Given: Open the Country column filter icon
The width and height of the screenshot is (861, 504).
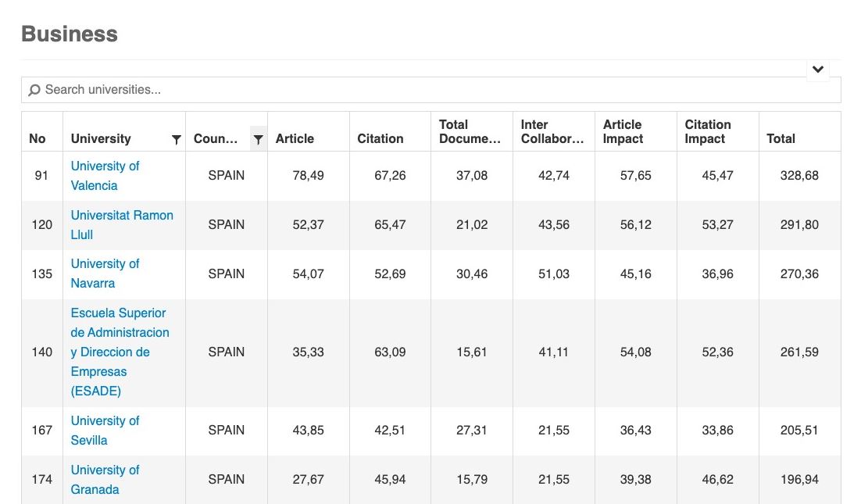Looking at the screenshot, I should (258, 139).
